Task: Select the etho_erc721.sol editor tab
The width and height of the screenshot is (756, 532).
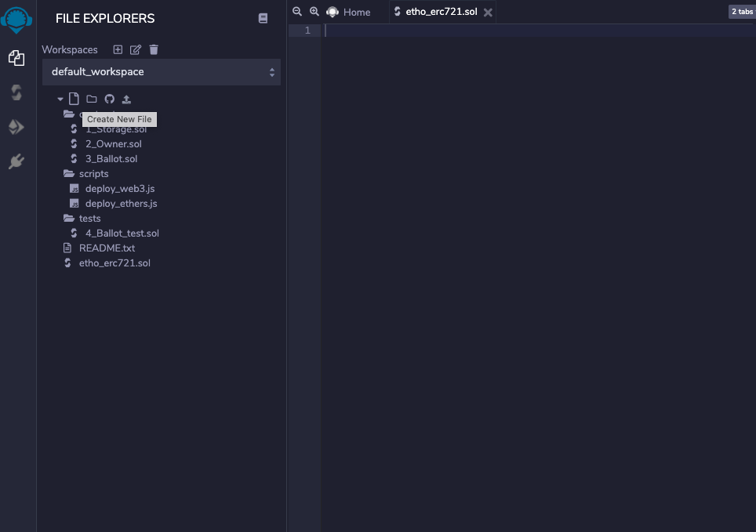Action: tap(442, 12)
